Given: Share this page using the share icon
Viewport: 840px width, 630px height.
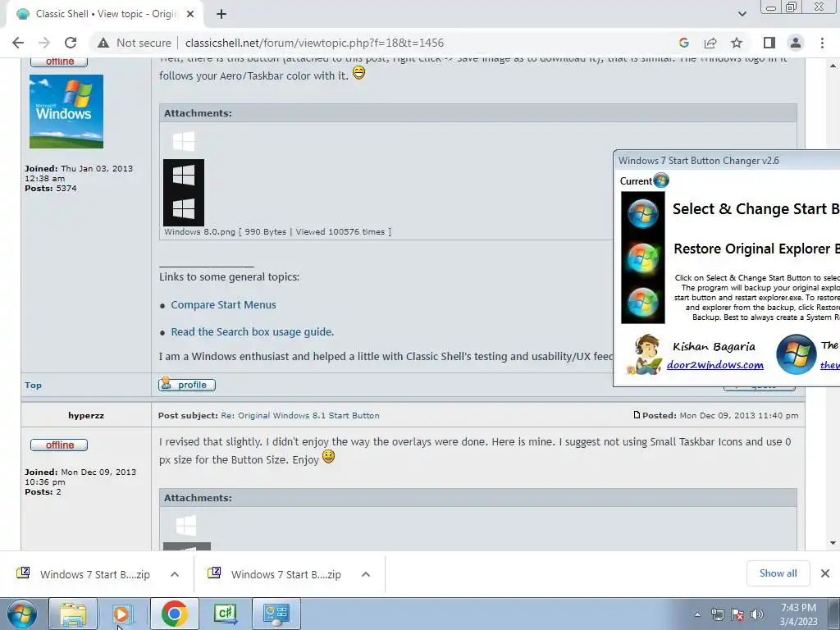Looking at the screenshot, I should (x=710, y=43).
